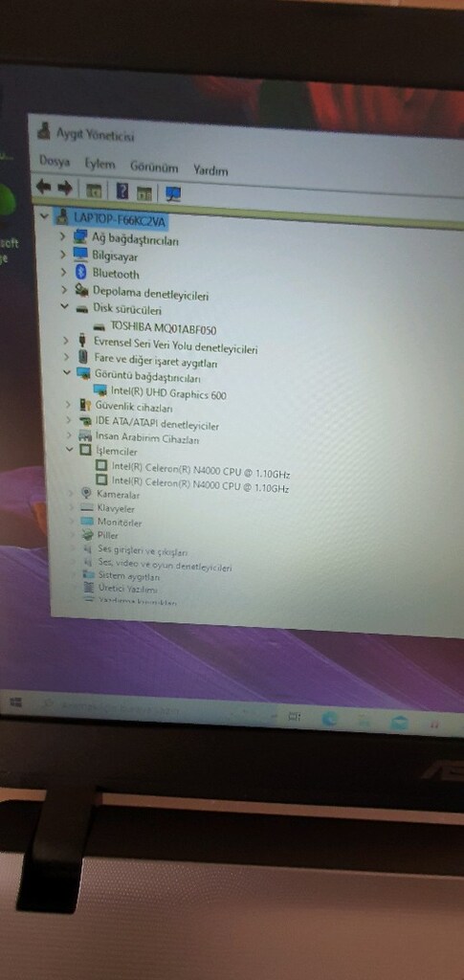The image size is (464, 980).
Task: Click the Bluetooth logo icon
Action: tap(80, 272)
